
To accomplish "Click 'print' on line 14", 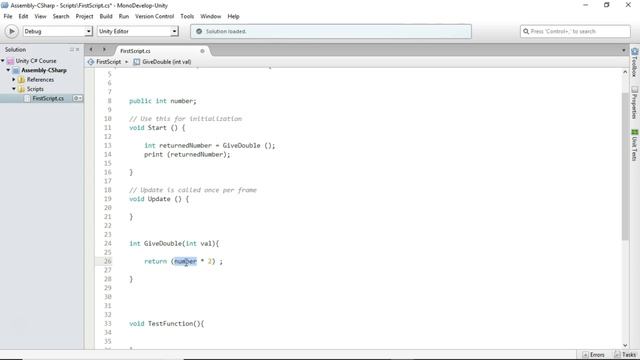I will 153,155.
